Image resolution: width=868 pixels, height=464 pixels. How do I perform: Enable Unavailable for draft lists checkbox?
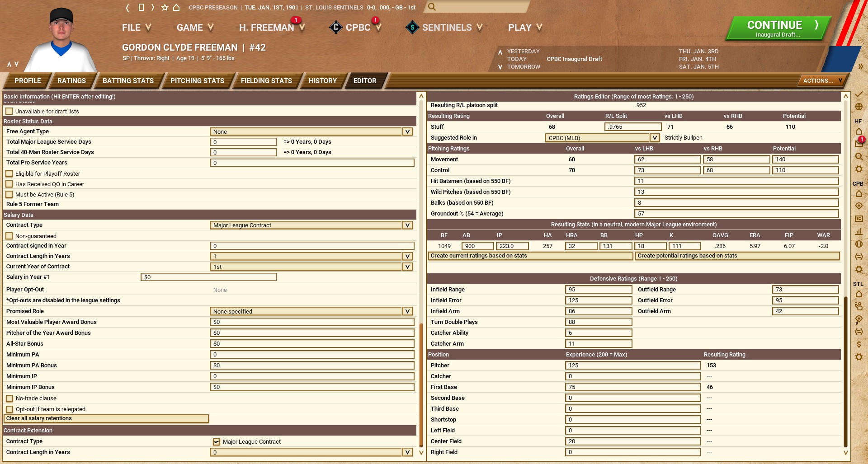pos(9,111)
